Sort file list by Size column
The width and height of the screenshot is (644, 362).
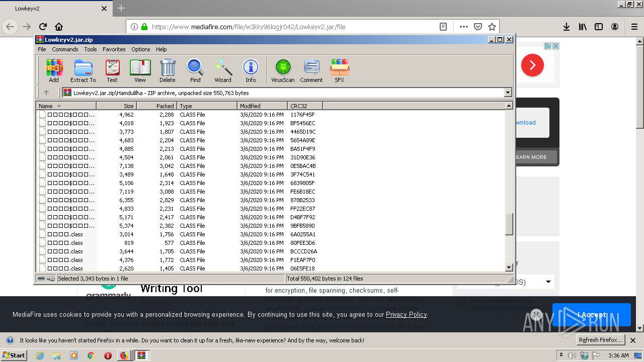point(117,106)
